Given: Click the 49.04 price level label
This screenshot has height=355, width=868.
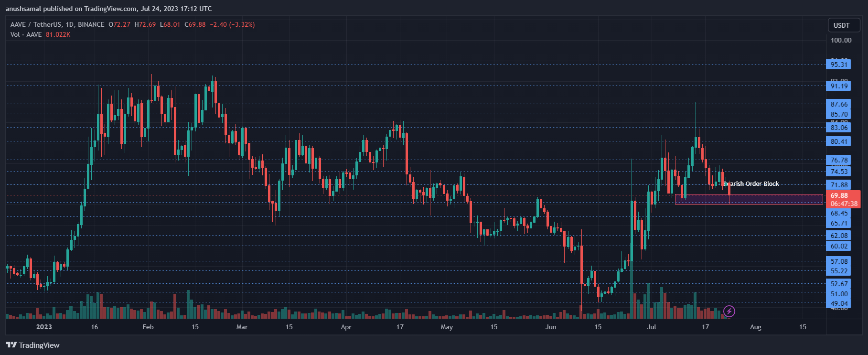Looking at the screenshot, I should [839, 303].
